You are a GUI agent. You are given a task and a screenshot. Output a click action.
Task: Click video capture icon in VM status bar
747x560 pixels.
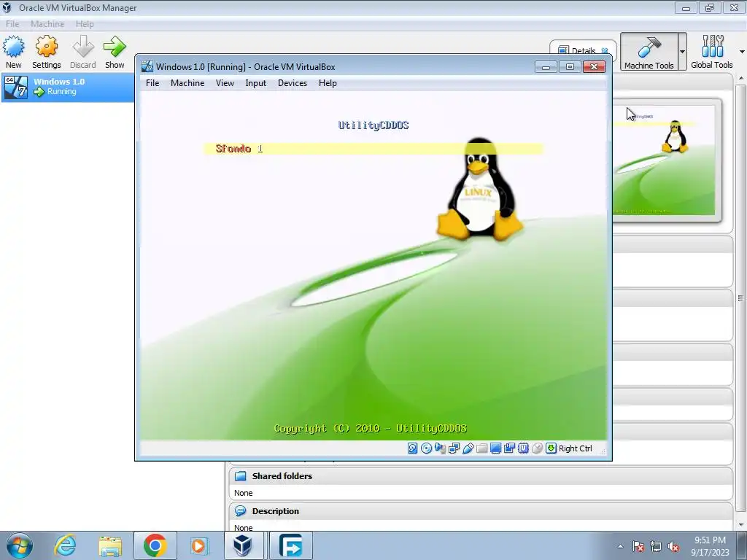pyautogui.click(x=509, y=448)
